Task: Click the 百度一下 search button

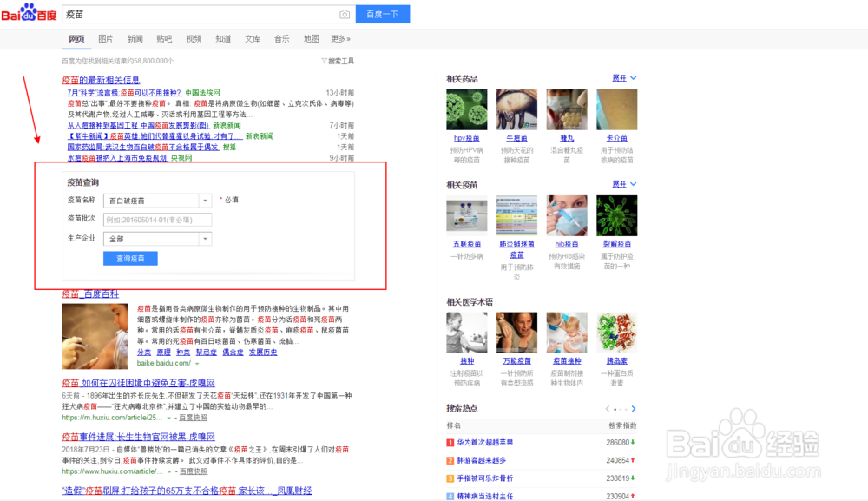Action: click(x=383, y=15)
